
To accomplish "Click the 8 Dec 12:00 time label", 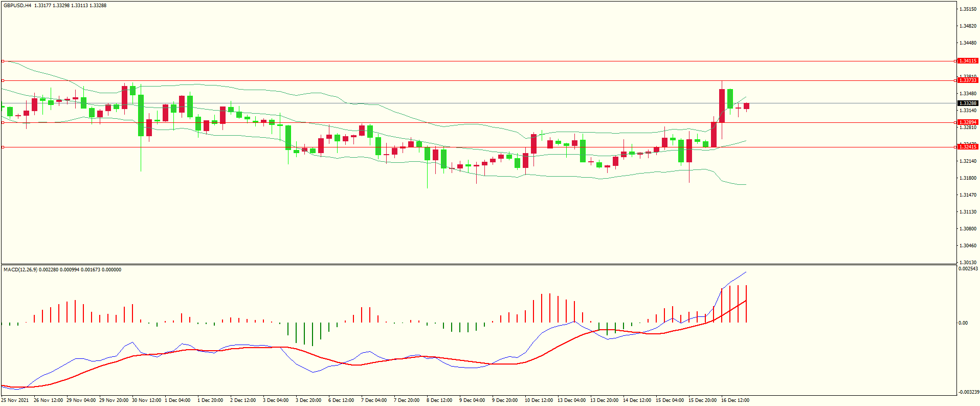I will coord(439,400).
